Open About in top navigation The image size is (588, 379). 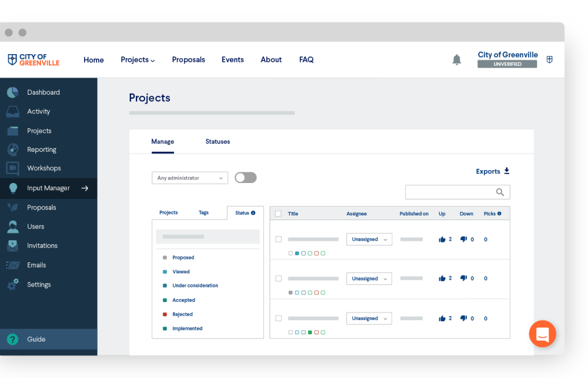click(270, 59)
